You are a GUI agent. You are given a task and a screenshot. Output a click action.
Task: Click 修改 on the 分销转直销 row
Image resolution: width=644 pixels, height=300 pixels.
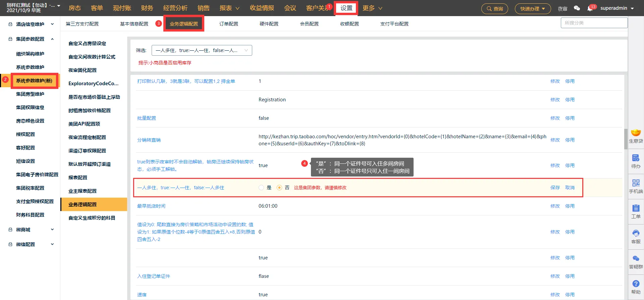pyautogui.click(x=555, y=140)
